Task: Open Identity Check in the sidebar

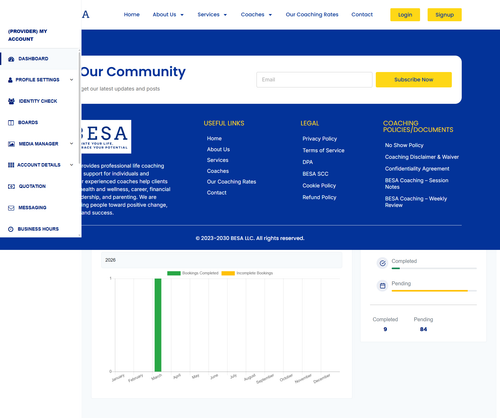Action: [39, 101]
